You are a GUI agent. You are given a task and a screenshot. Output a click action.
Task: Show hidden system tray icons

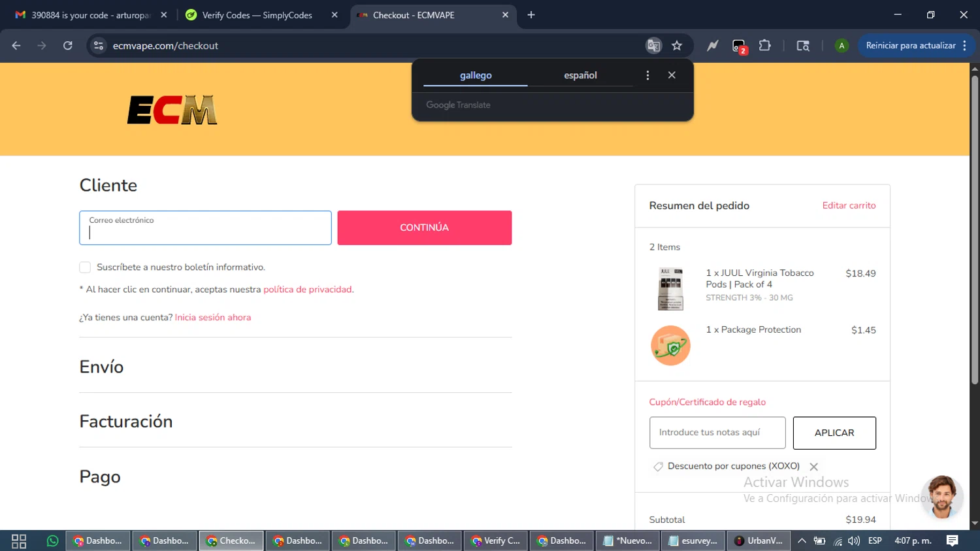coord(802,541)
